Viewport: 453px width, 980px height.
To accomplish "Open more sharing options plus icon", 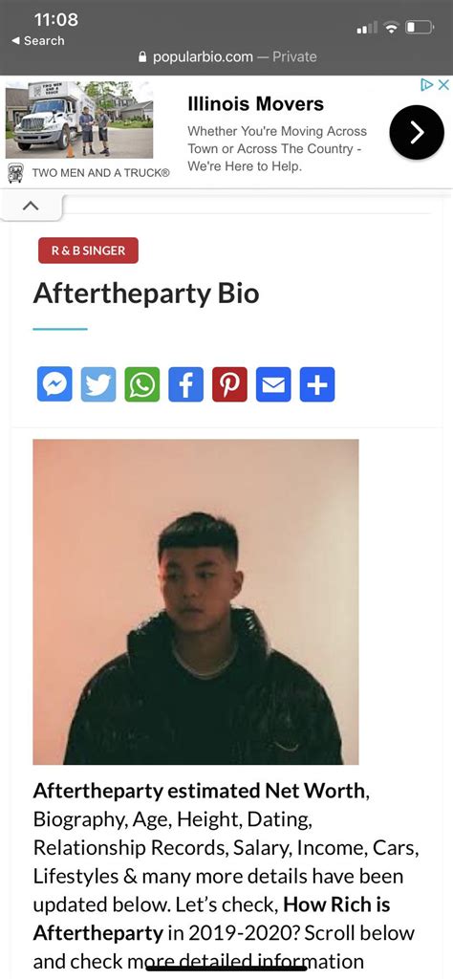I will pyautogui.click(x=317, y=384).
